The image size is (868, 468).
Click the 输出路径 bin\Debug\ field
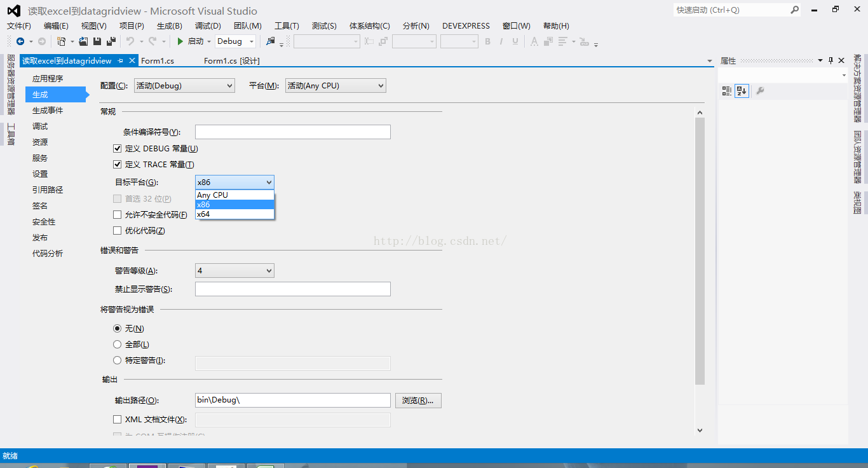point(292,401)
